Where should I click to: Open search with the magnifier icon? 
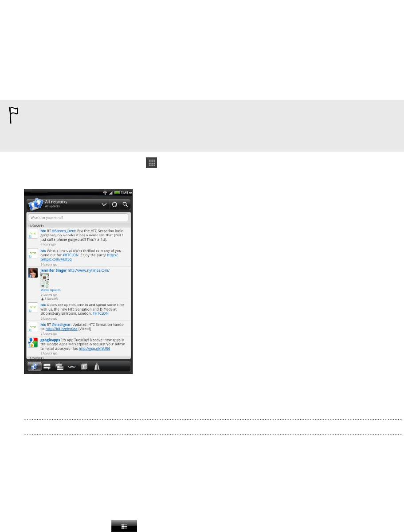tap(126, 205)
